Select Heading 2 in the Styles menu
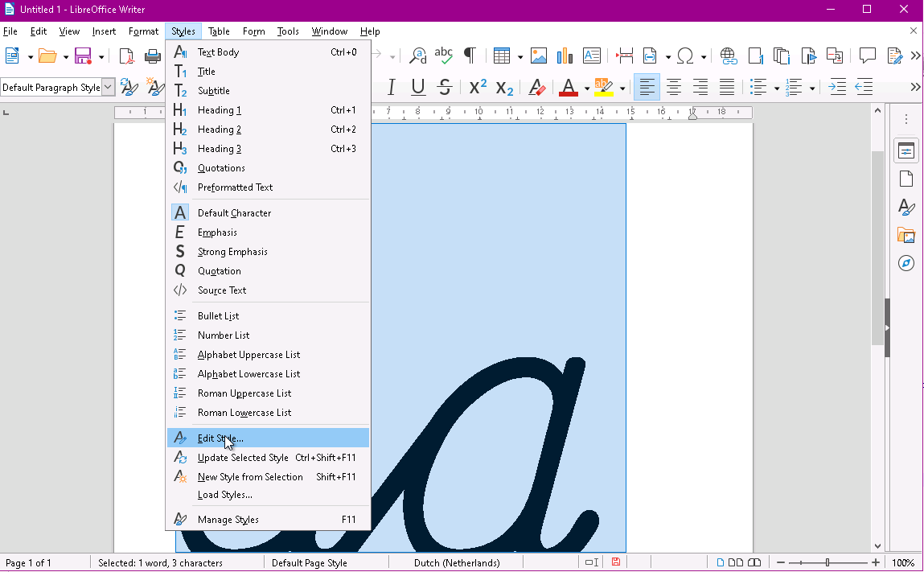 [x=220, y=130]
